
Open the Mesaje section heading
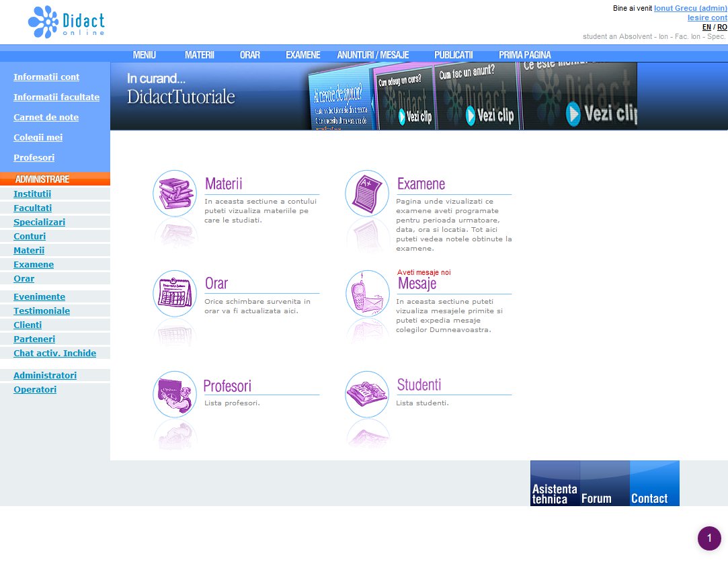click(x=417, y=283)
